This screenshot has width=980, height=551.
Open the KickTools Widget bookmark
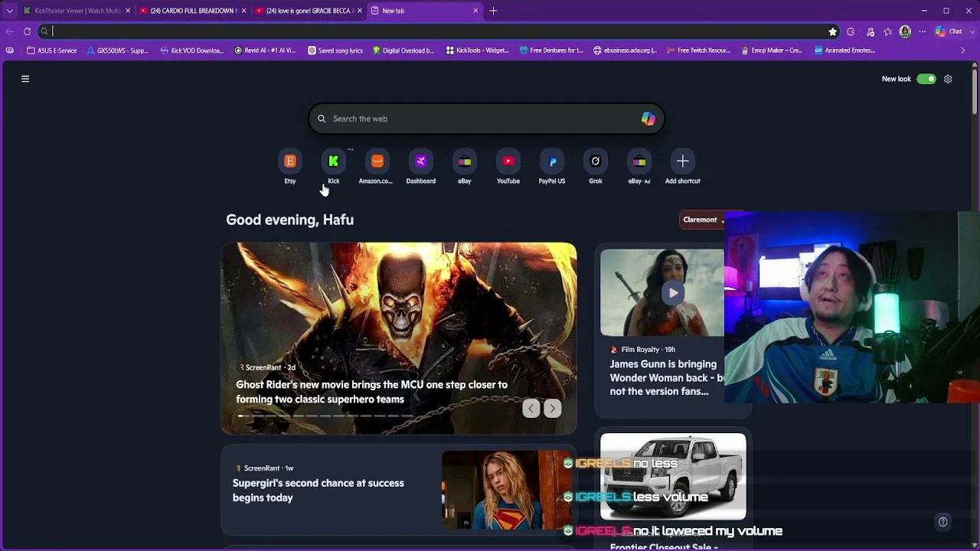(477, 51)
